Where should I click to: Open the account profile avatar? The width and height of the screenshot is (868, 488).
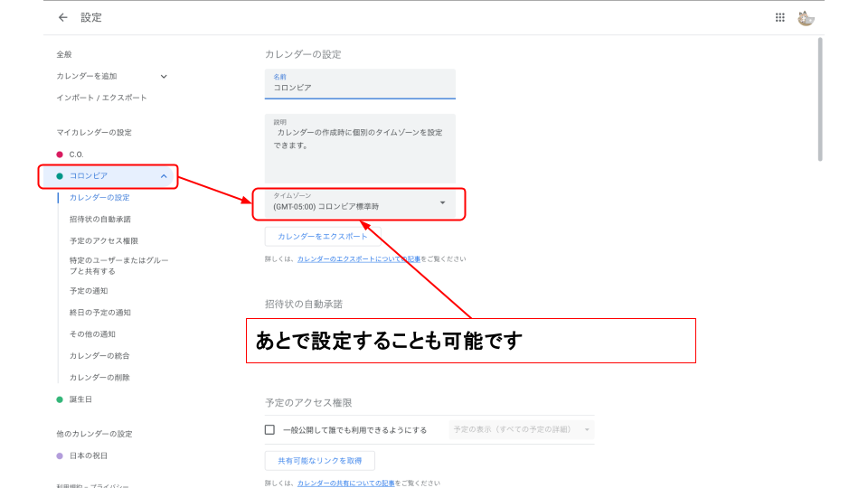(807, 17)
